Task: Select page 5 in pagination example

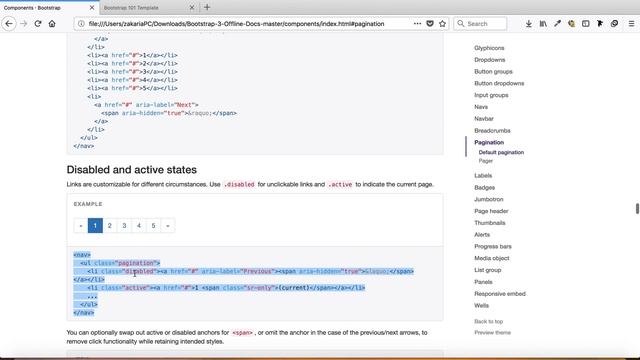Action: (x=153, y=225)
